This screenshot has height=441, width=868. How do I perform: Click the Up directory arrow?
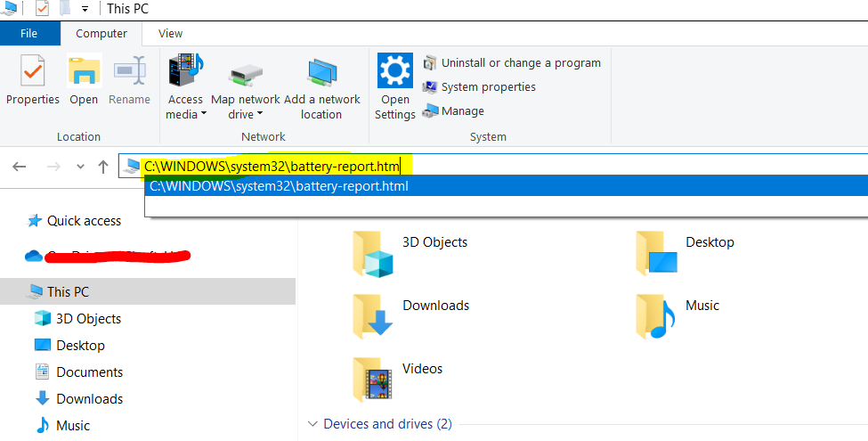click(103, 167)
